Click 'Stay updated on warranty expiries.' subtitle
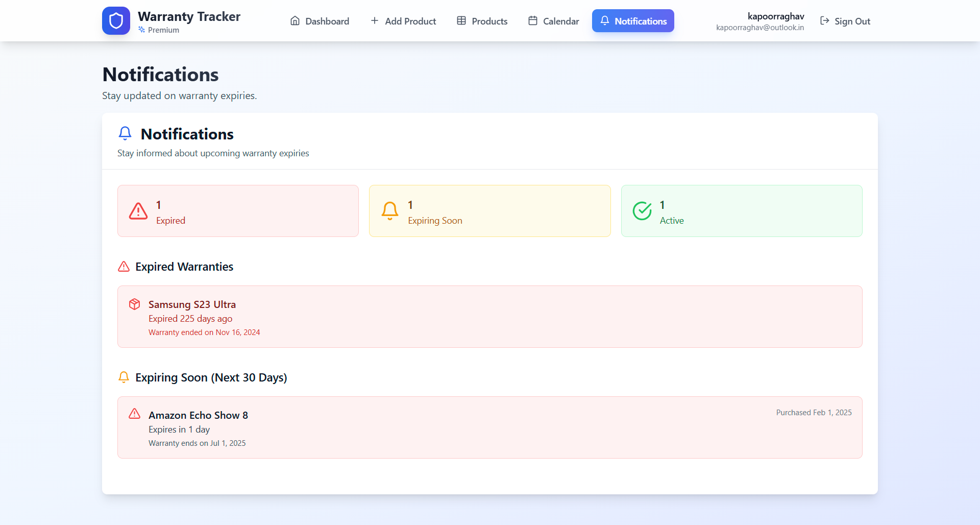The height and width of the screenshot is (525, 980). (x=180, y=96)
